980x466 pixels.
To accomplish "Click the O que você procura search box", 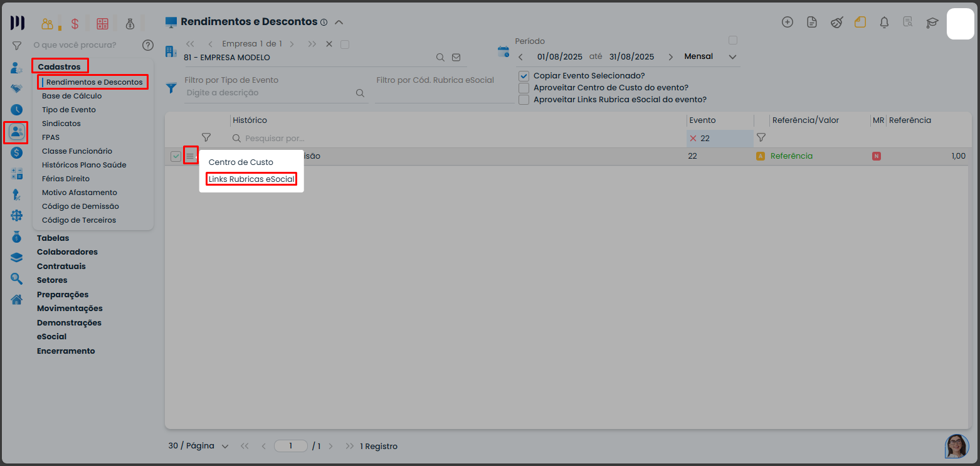I will coord(85,45).
